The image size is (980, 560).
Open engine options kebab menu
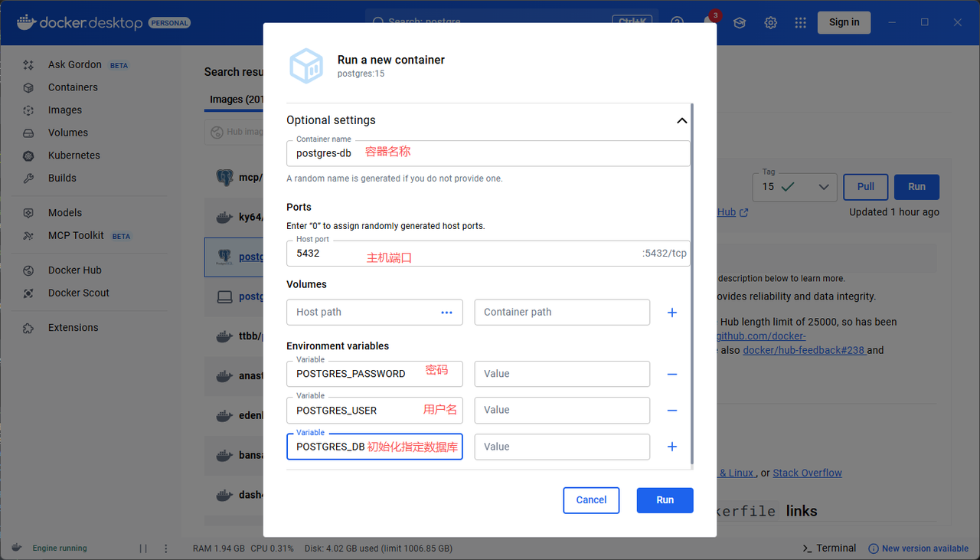[166, 549]
